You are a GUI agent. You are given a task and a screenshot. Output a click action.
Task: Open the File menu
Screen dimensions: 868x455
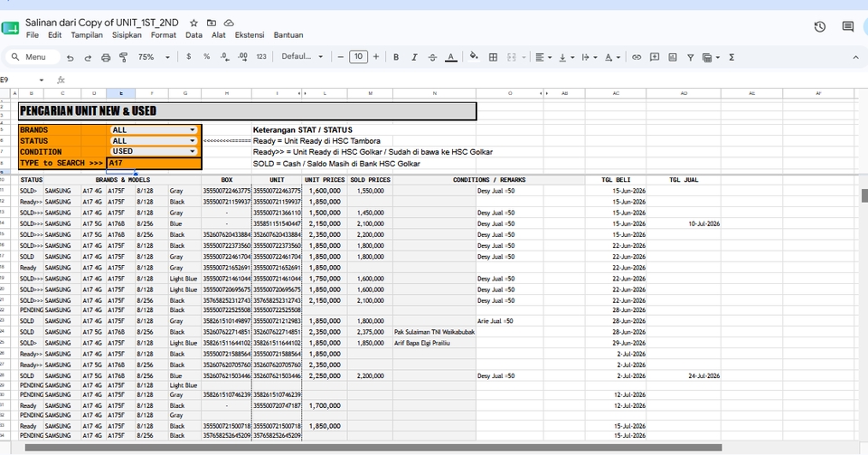[33, 35]
